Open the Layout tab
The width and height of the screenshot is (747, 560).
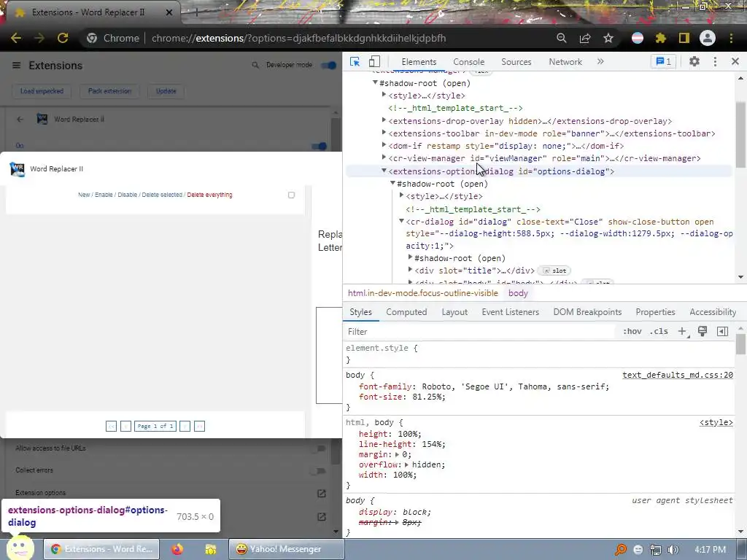(x=454, y=312)
